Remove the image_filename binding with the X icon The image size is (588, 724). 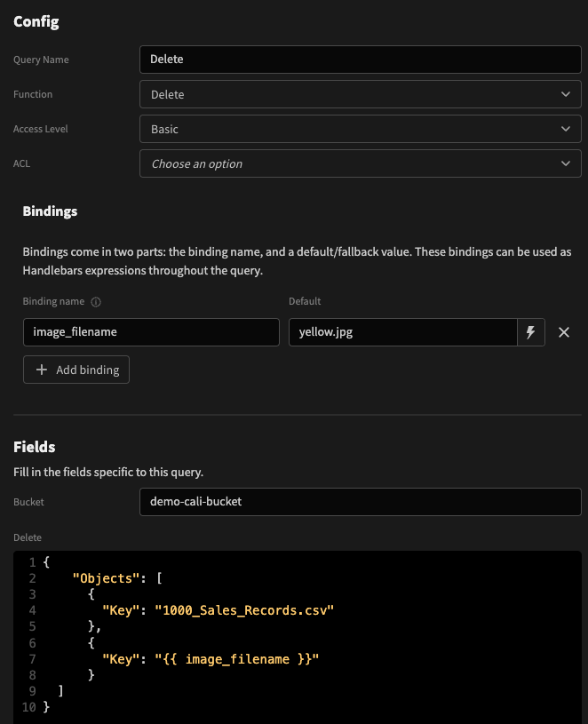[563, 332]
